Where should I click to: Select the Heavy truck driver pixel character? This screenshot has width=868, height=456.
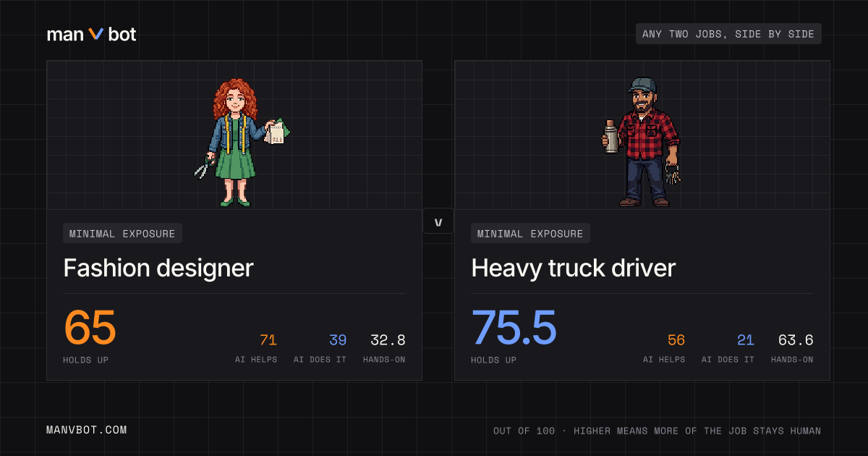click(642, 142)
